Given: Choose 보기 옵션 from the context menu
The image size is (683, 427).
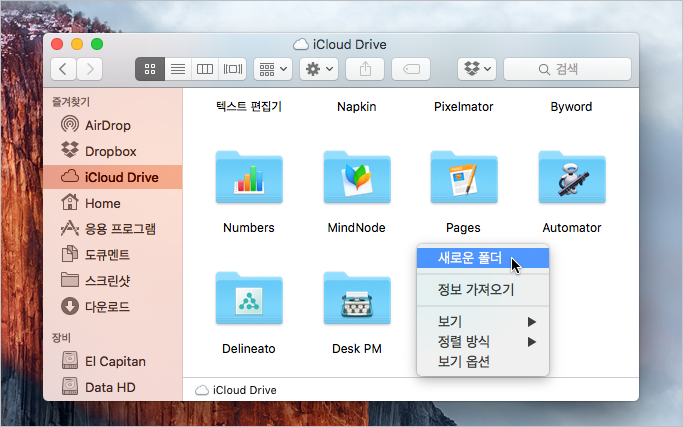Looking at the screenshot, I should (483, 362).
